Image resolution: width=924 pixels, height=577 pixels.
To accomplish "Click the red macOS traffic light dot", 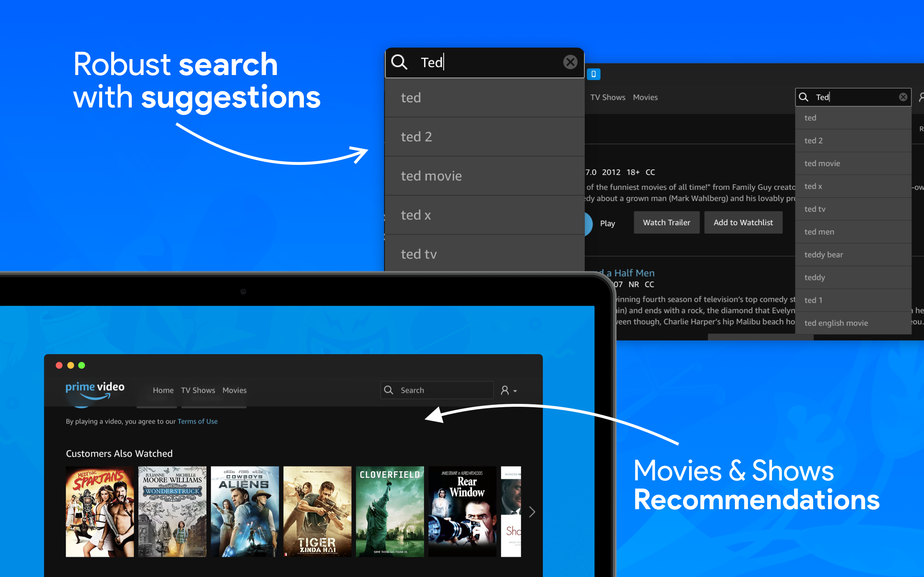I will coord(59,363).
